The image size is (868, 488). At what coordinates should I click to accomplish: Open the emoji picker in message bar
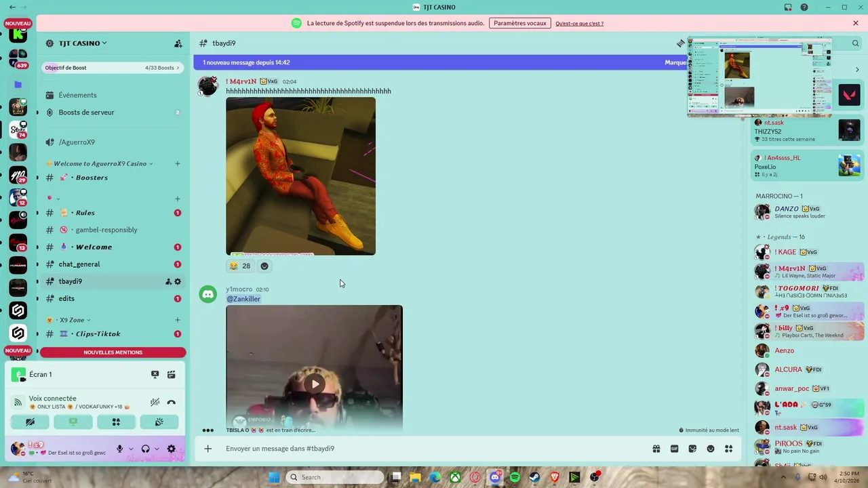[x=711, y=449]
